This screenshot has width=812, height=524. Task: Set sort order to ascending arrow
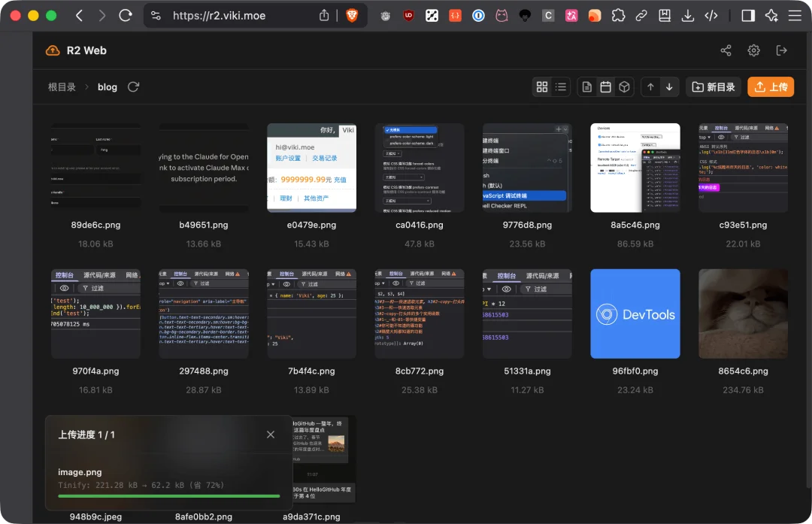[650, 87]
